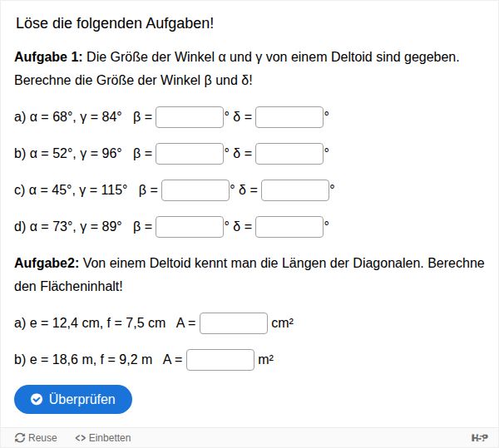The width and height of the screenshot is (499, 448).
Task: Select the β input for b) α = 52°
Action: coord(190,154)
